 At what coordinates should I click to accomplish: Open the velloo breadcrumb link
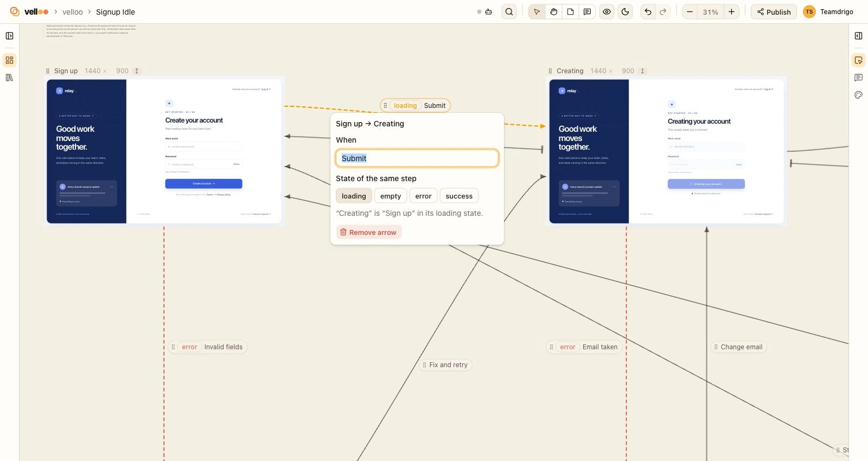(x=73, y=12)
